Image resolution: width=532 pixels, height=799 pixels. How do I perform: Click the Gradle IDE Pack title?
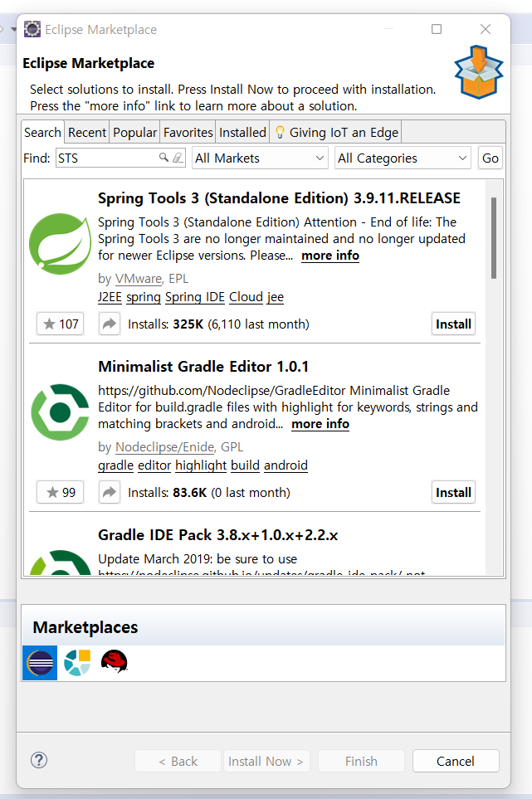218,535
